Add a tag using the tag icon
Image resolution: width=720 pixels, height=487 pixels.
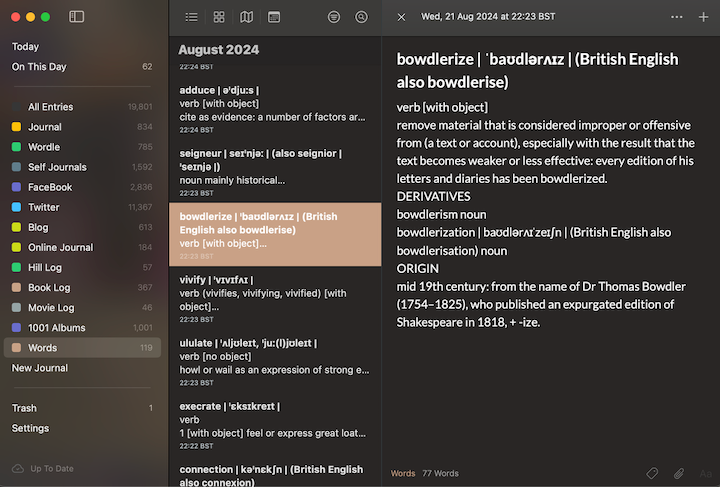652,473
